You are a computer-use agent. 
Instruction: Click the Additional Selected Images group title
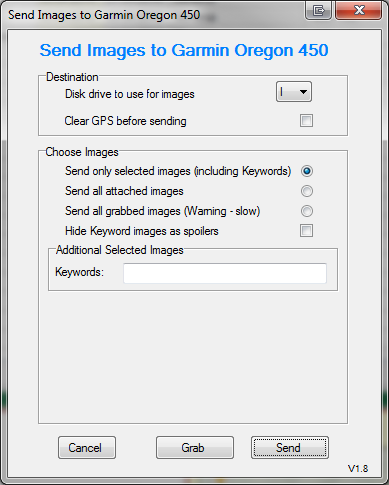click(x=120, y=250)
